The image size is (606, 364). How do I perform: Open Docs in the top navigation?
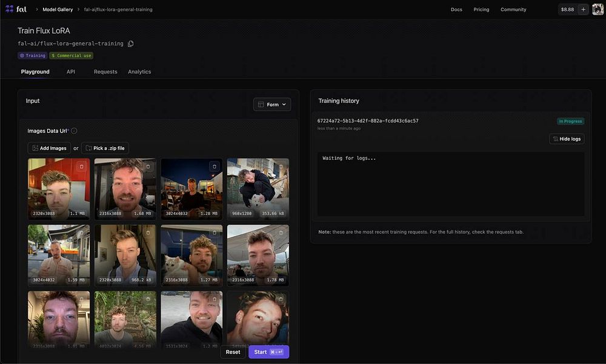tap(456, 9)
